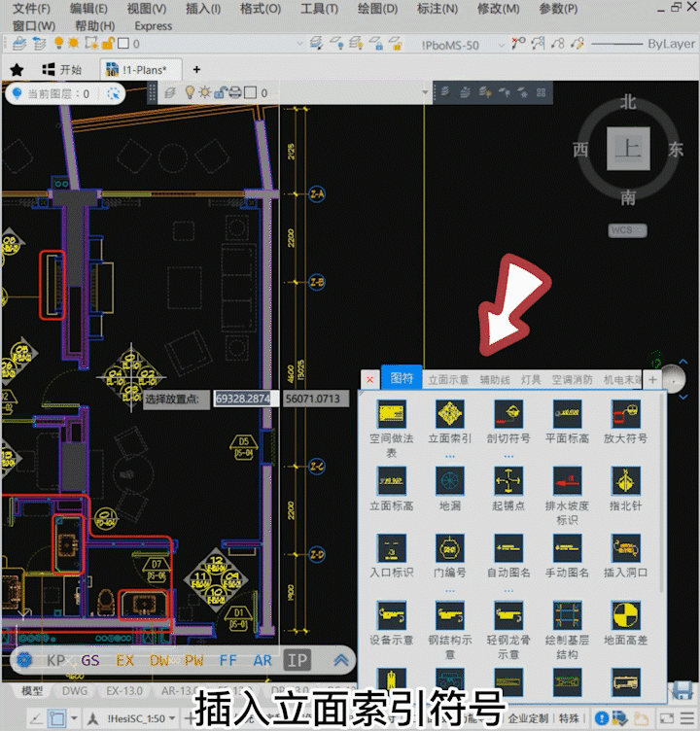The image size is (700, 731).
Task: Toggle floating layer bar lock icon
Action: (x=220, y=92)
